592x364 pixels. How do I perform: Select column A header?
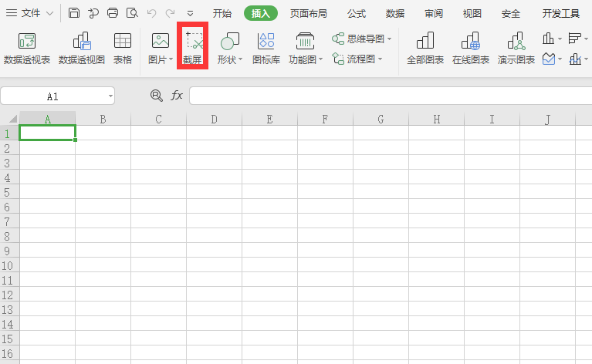click(x=47, y=120)
